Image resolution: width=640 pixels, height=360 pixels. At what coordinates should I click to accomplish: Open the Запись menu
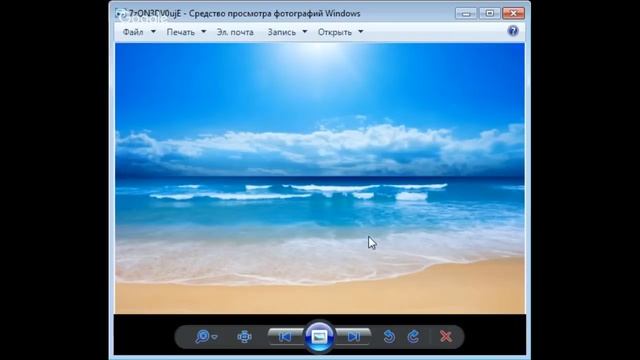(x=282, y=32)
